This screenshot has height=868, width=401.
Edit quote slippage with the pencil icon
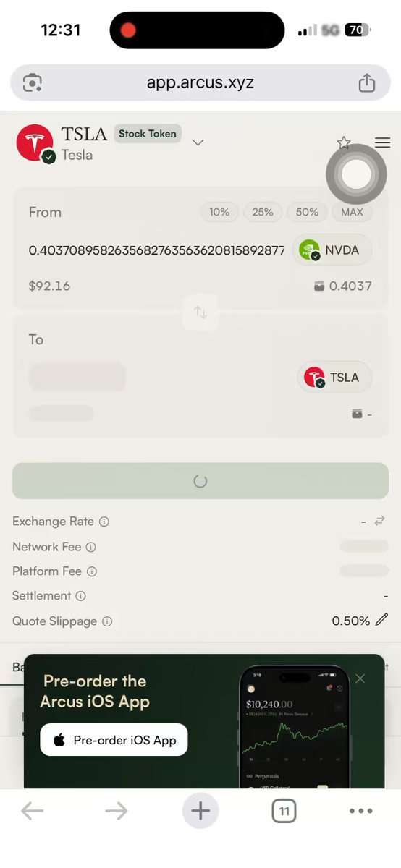[381, 620]
